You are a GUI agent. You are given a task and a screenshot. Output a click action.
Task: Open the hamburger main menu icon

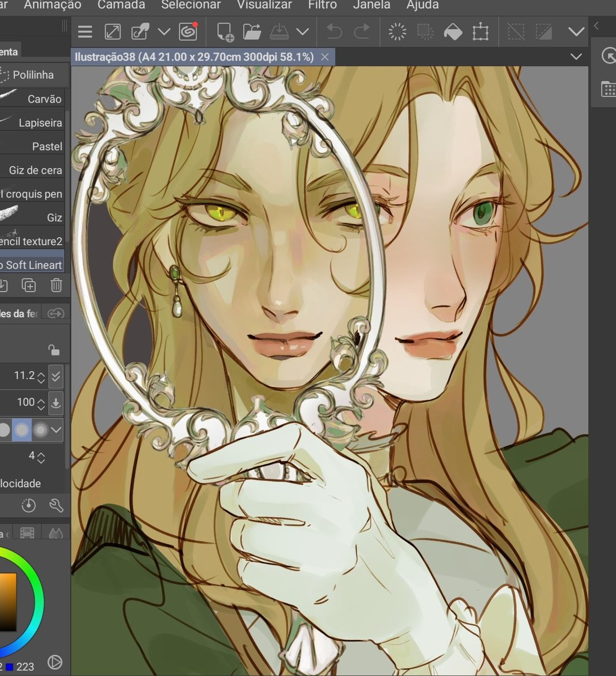click(85, 32)
